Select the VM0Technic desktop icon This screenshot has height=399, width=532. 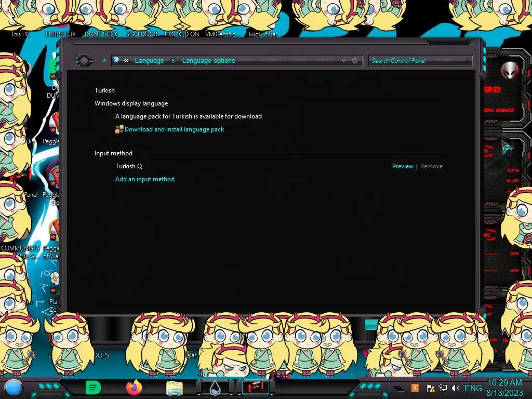pyautogui.click(x=222, y=34)
